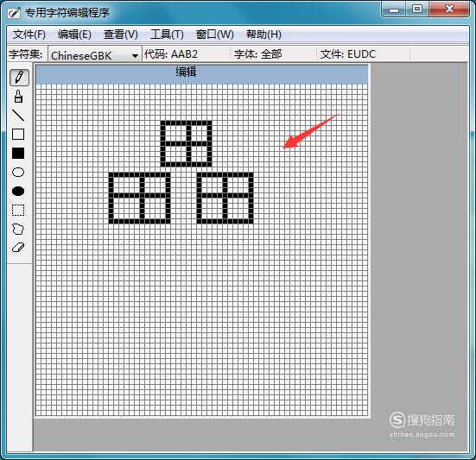Maximize the 专用字符编辑程序 window
The image size is (476, 460).
pyautogui.click(x=417, y=9)
